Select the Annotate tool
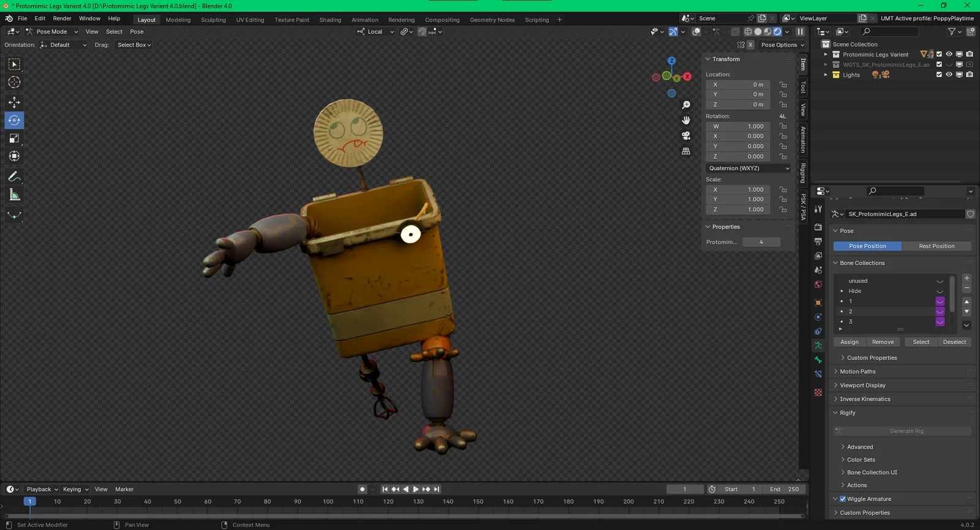 pos(14,177)
